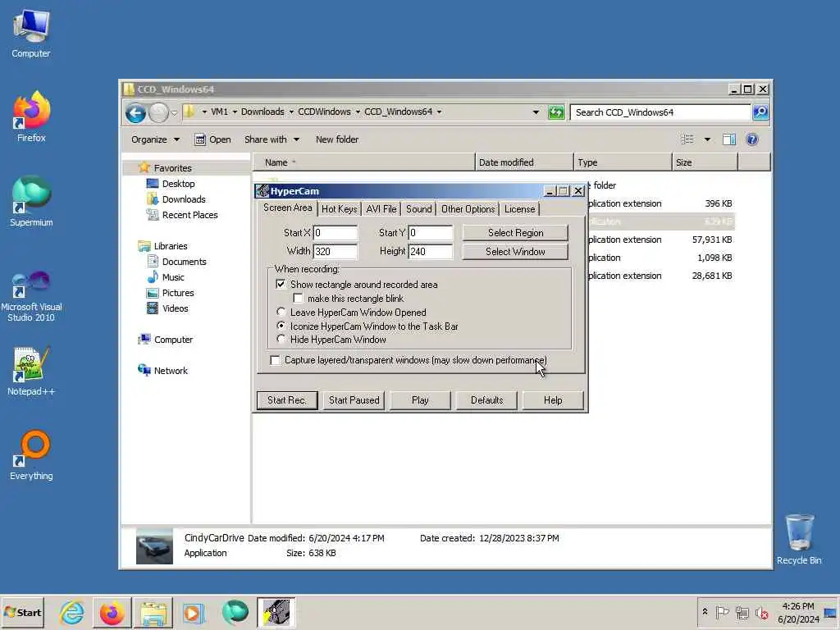The height and width of the screenshot is (630, 840).
Task: Select the Screen Area tab
Action: [x=288, y=208]
